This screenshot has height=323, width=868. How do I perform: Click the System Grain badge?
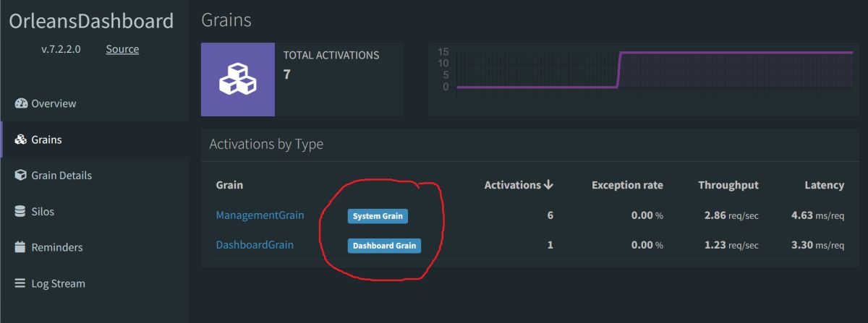tap(378, 216)
